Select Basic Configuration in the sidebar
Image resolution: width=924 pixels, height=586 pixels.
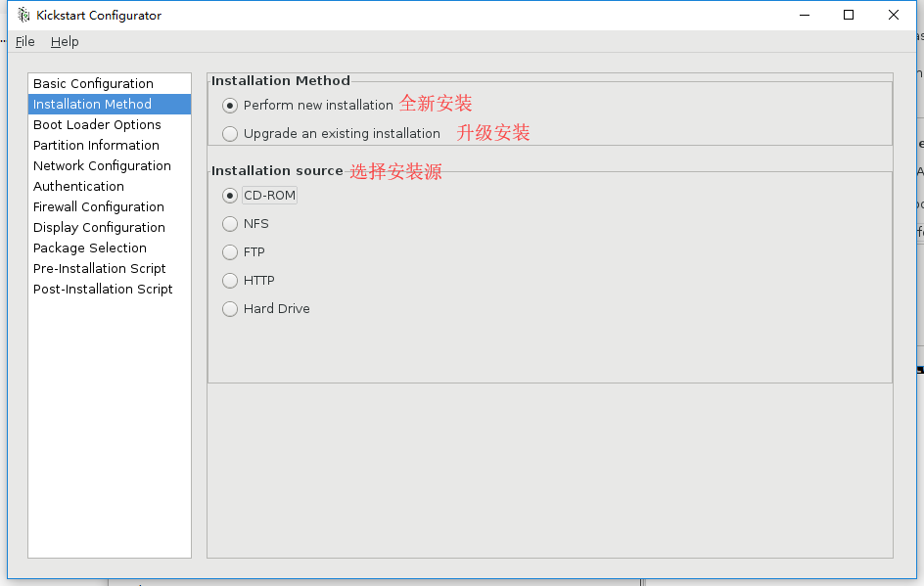tap(110, 83)
